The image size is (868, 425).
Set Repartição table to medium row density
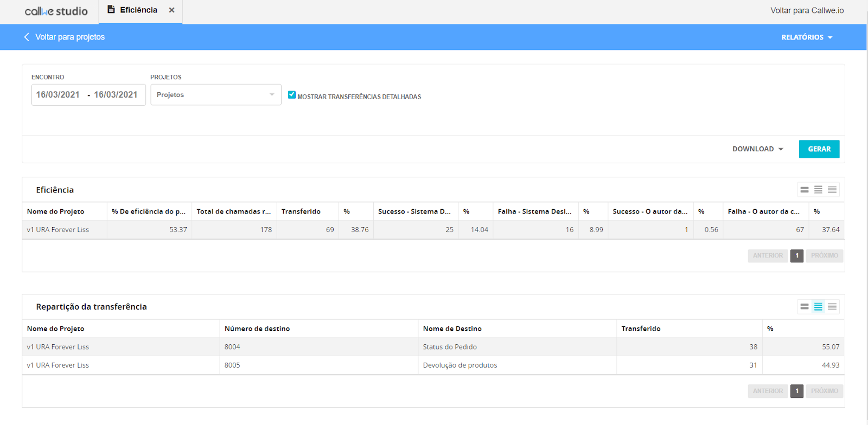tap(818, 307)
